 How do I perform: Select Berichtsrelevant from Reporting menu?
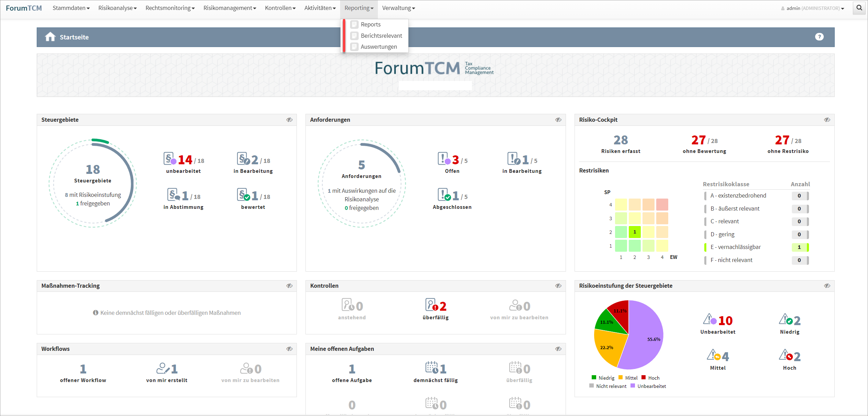coord(381,36)
